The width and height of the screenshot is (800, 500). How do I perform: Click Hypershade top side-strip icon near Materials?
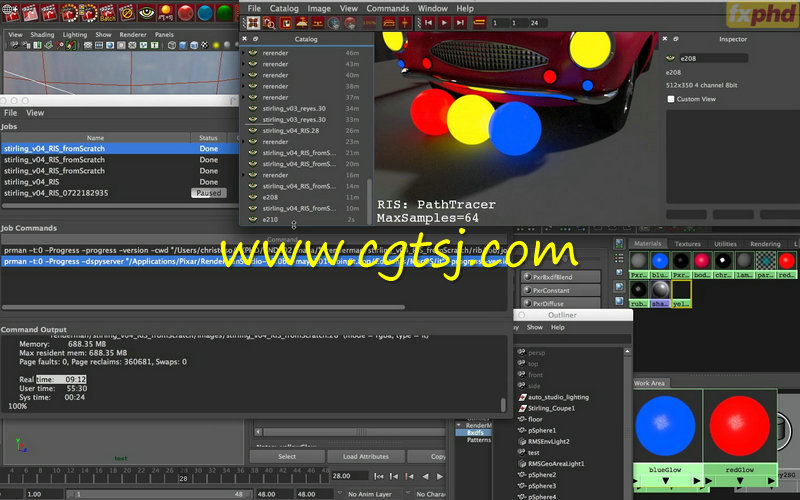click(619, 243)
